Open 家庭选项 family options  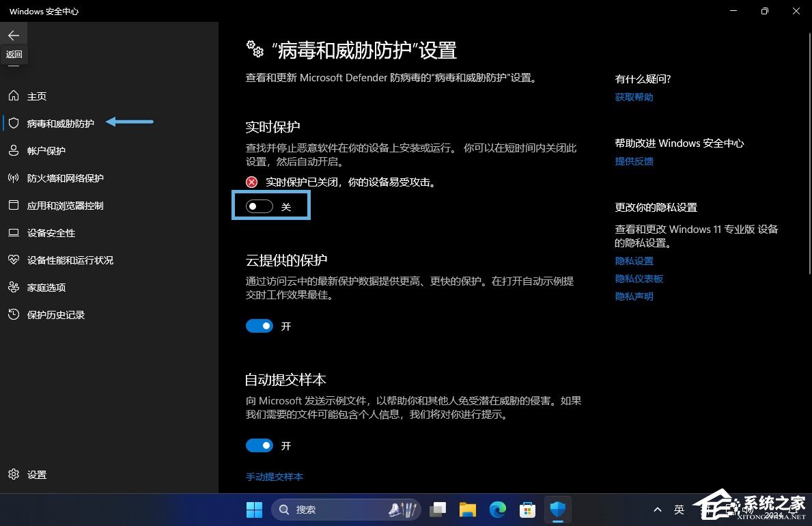click(46, 288)
